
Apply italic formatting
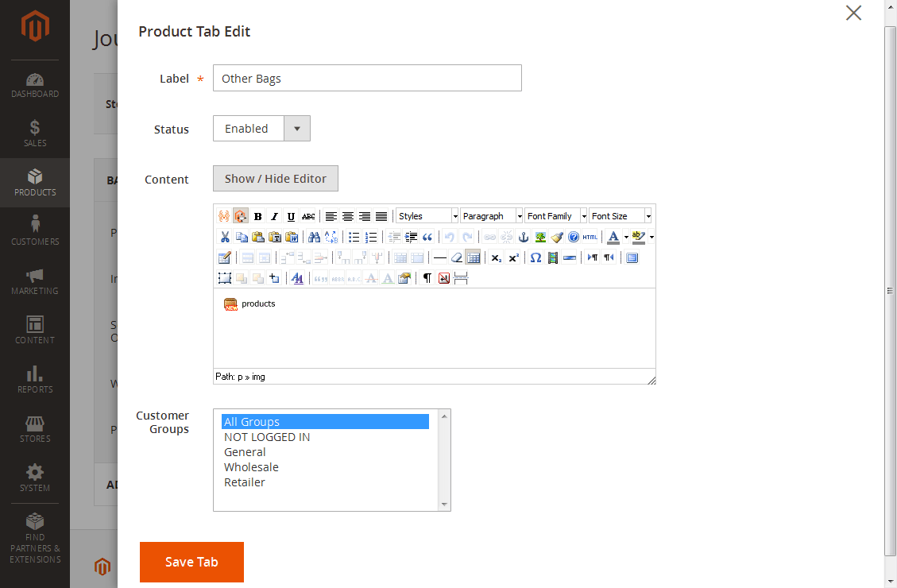pos(273,216)
